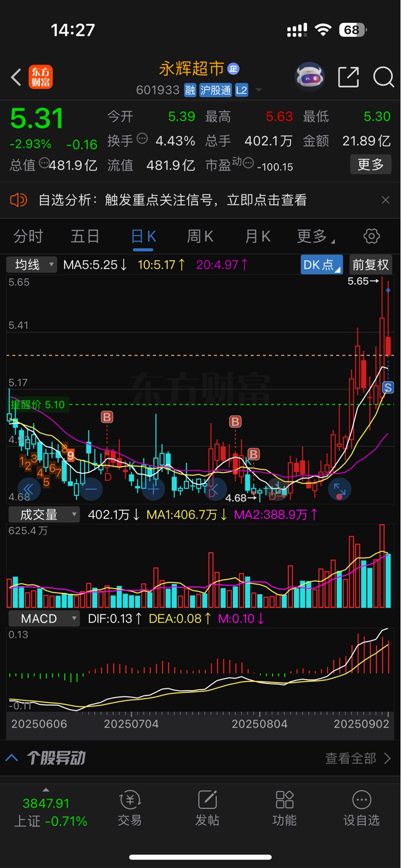The image size is (401, 868).
Task: Tap the DEA:0.08 value
Action: (180, 619)
